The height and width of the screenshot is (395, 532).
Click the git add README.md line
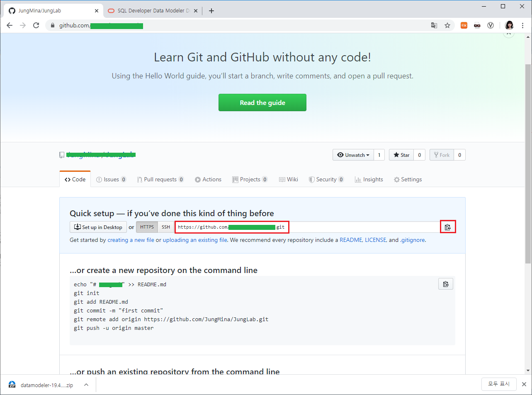coord(101,302)
